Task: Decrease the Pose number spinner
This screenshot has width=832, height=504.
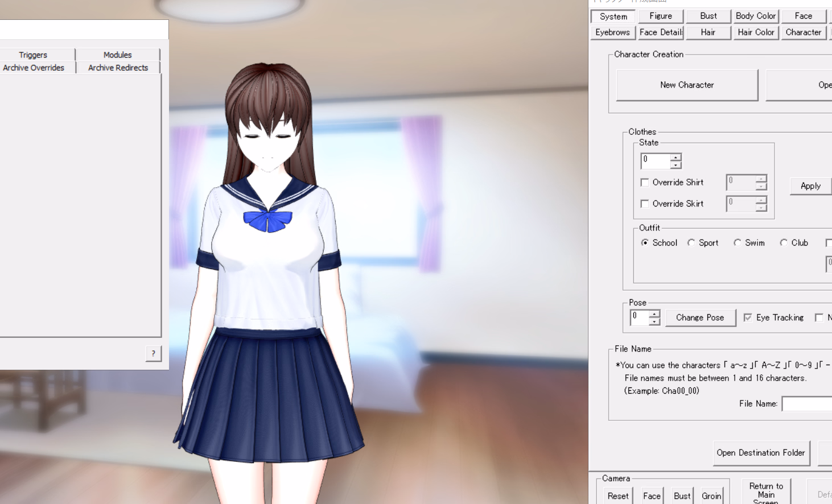Action: coord(654,321)
